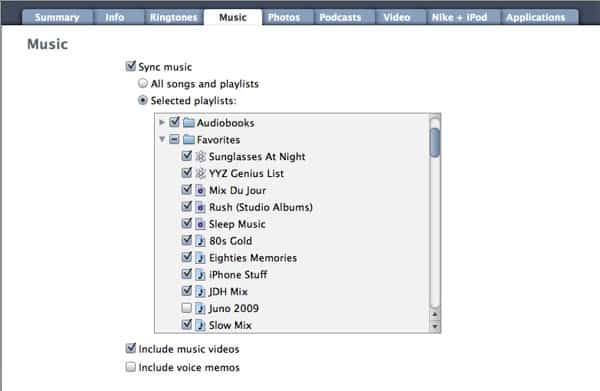Uncheck the 80s Gold playlist
The width and height of the screenshot is (600, 391).
[187, 240]
